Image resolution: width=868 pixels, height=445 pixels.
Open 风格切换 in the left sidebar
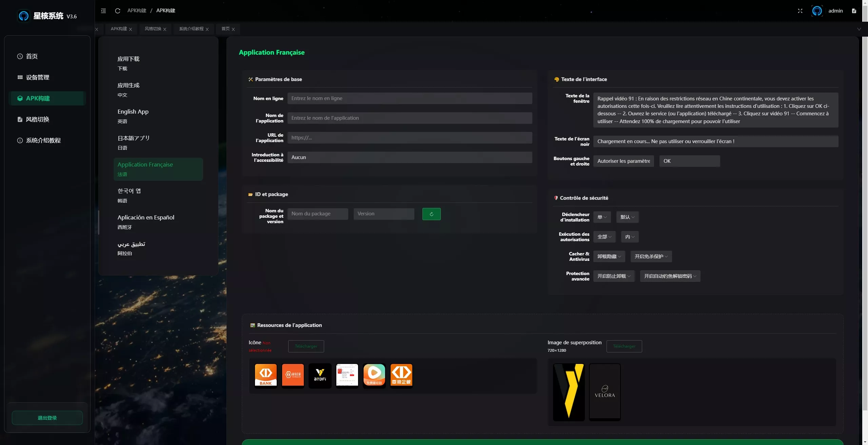tap(47, 119)
